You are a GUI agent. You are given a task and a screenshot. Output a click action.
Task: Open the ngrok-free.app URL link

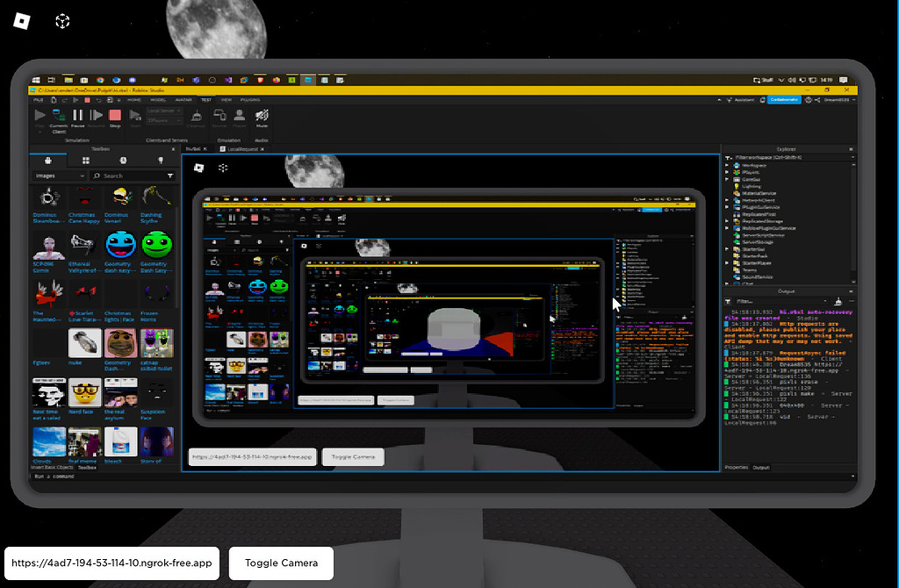point(110,563)
